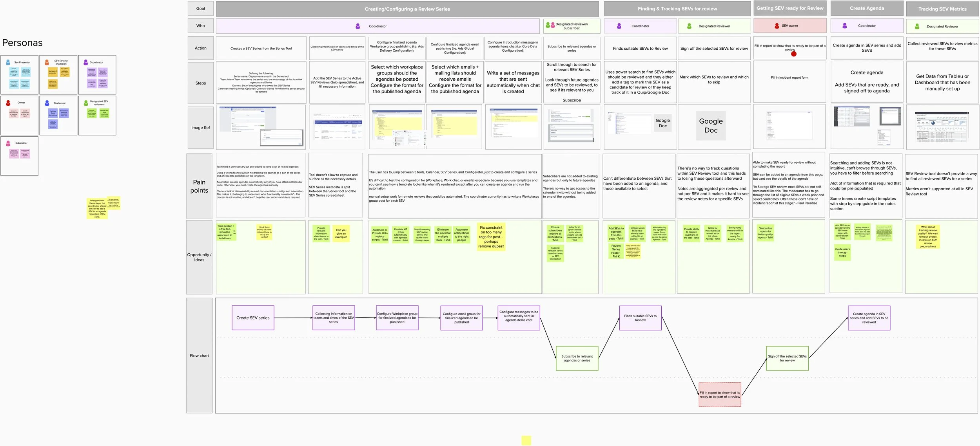Select the blue Moderator persona icon
This screenshot has width=980, height=446.
47,103
